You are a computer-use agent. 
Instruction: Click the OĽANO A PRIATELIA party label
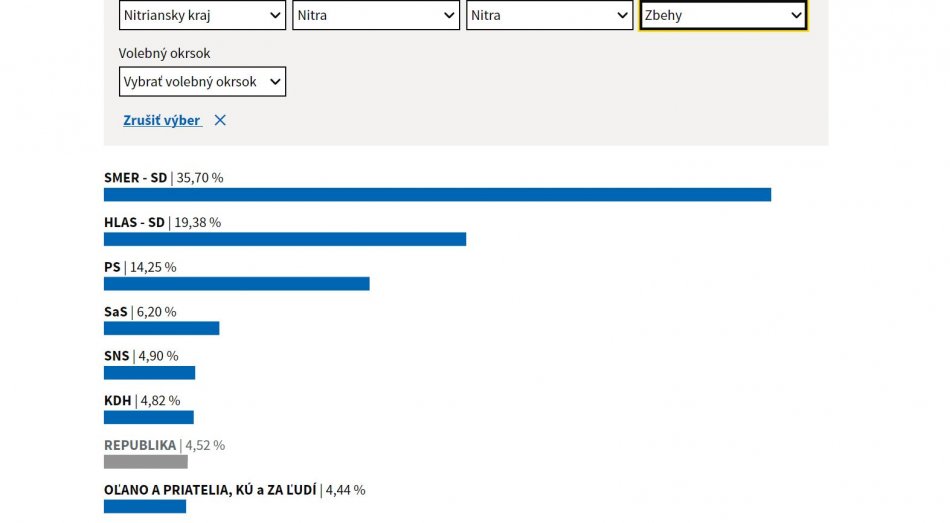click(x=210, y=490)
